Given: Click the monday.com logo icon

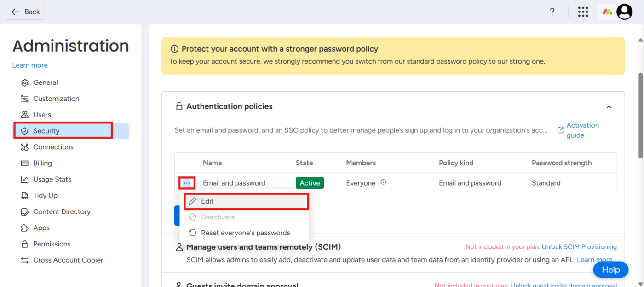Looking at the screenshot, I should pos(607,12).
